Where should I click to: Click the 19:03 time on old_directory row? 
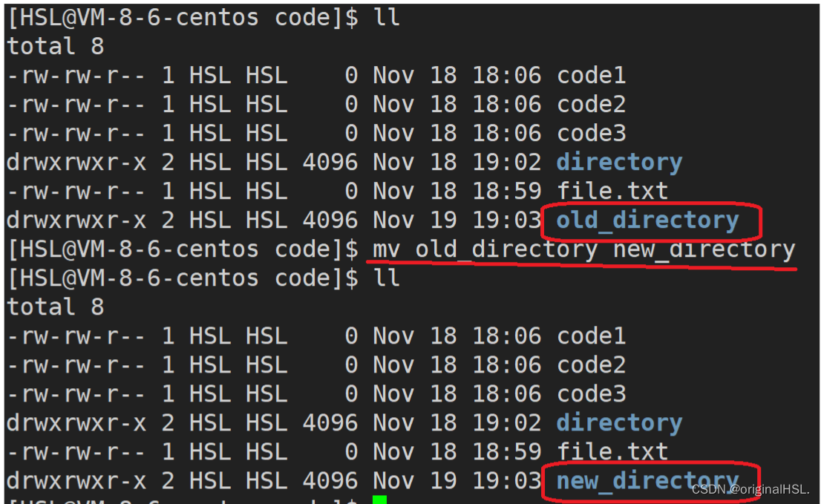coord(506,220)
